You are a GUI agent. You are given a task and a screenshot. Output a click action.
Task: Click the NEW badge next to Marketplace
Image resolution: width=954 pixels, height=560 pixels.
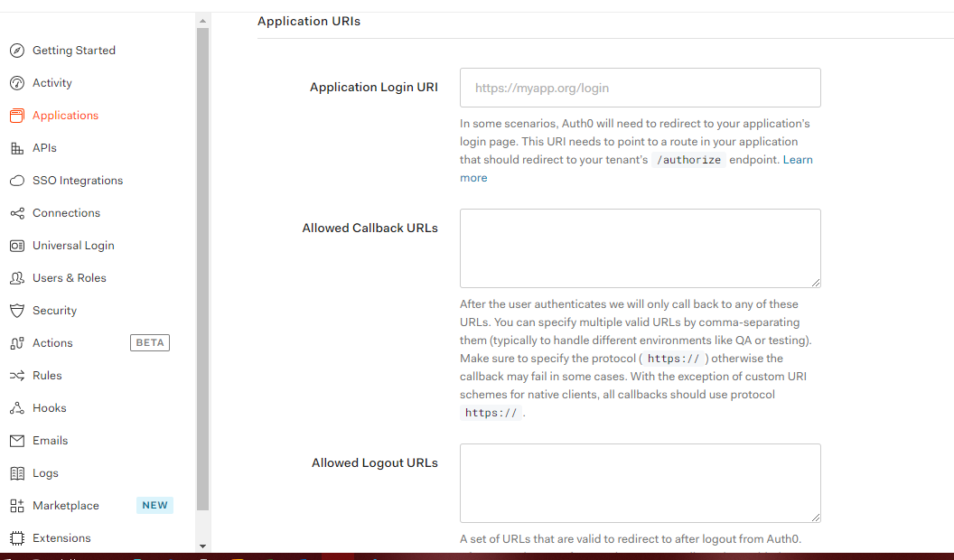(154, 505)
